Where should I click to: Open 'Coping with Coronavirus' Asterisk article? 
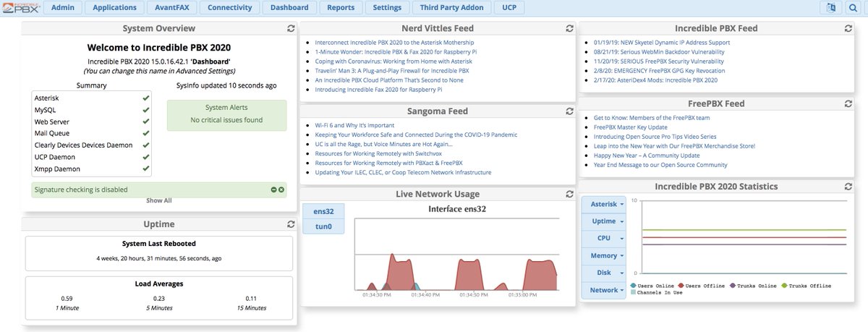(x=393, y=61)
